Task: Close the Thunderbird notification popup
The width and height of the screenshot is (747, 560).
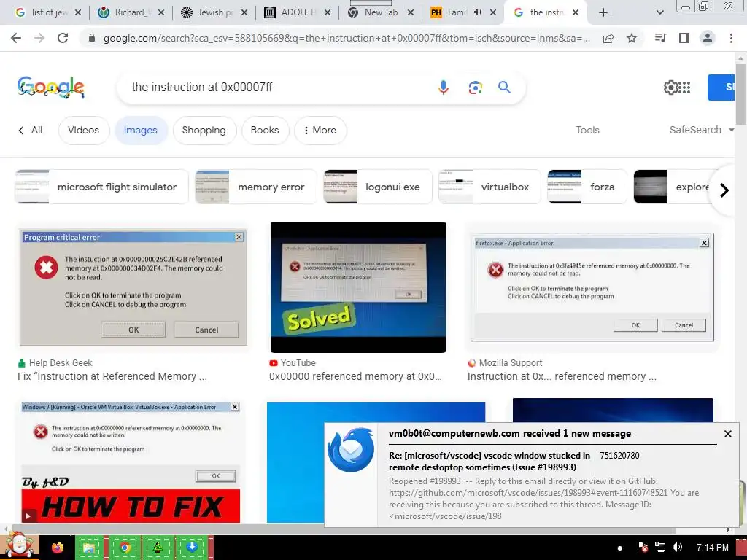Action: 728,434
